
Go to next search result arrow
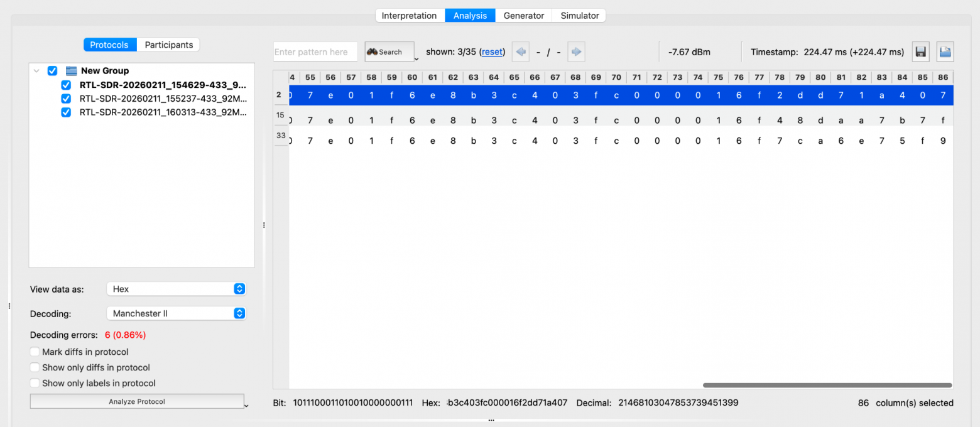tap(576, 52)
